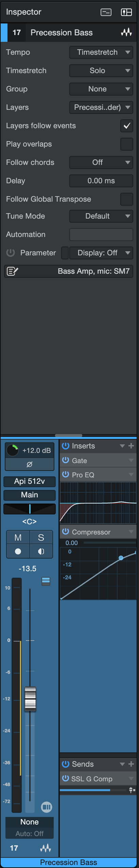Mute the Precession Bass channel
Screen dimensions: 139x868
tap(18, 538)
